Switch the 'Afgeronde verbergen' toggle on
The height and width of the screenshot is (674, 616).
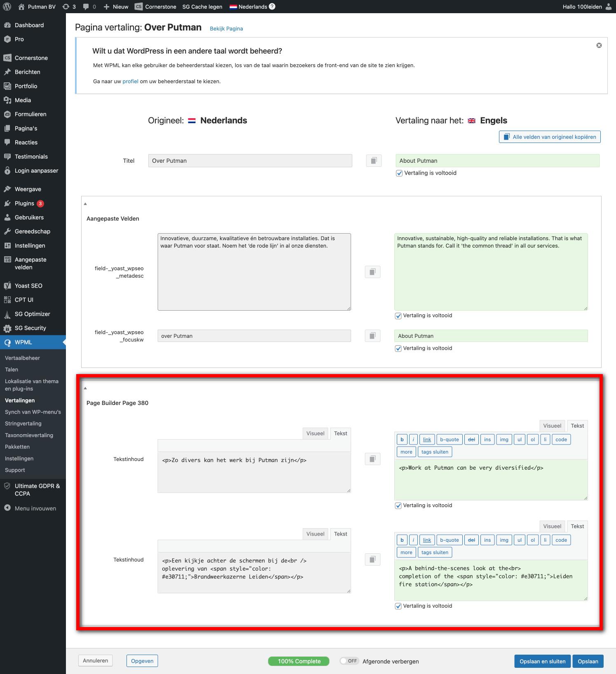[x=349, y=661]
